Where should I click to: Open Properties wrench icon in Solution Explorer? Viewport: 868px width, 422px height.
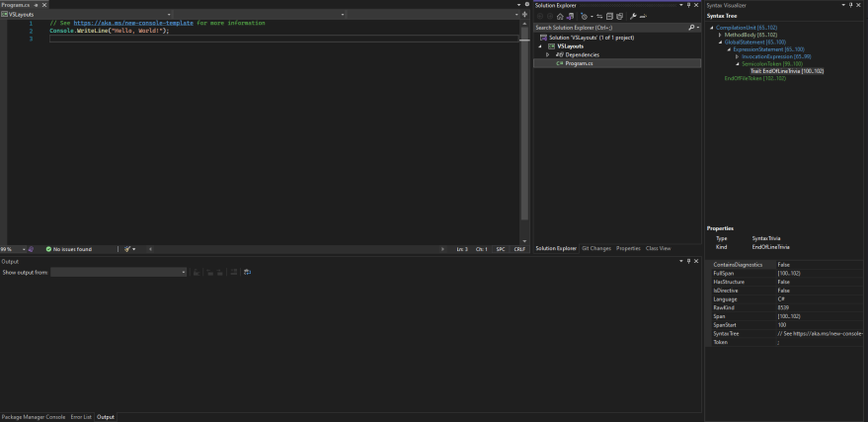point(633,17)
